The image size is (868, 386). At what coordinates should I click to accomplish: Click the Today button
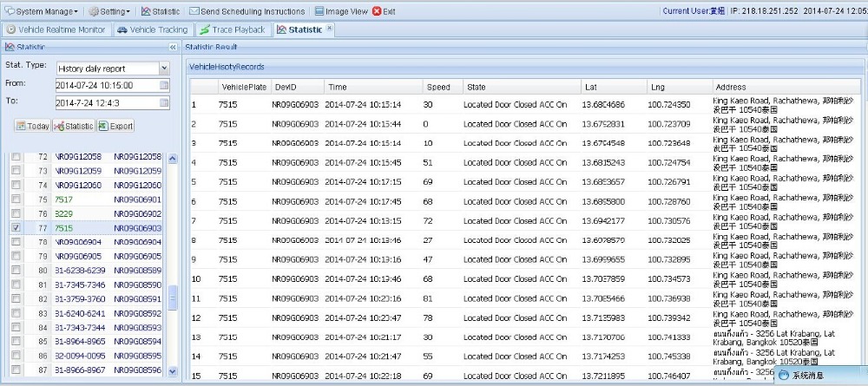tap(33, 126)
